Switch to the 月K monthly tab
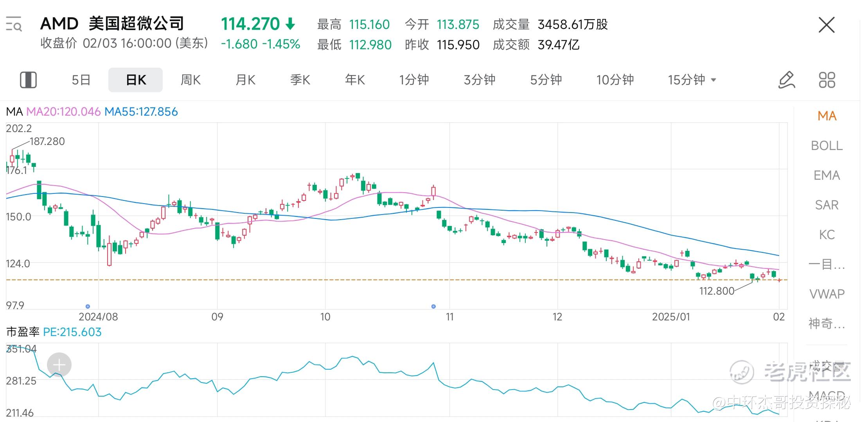 (x=245, y=80)
